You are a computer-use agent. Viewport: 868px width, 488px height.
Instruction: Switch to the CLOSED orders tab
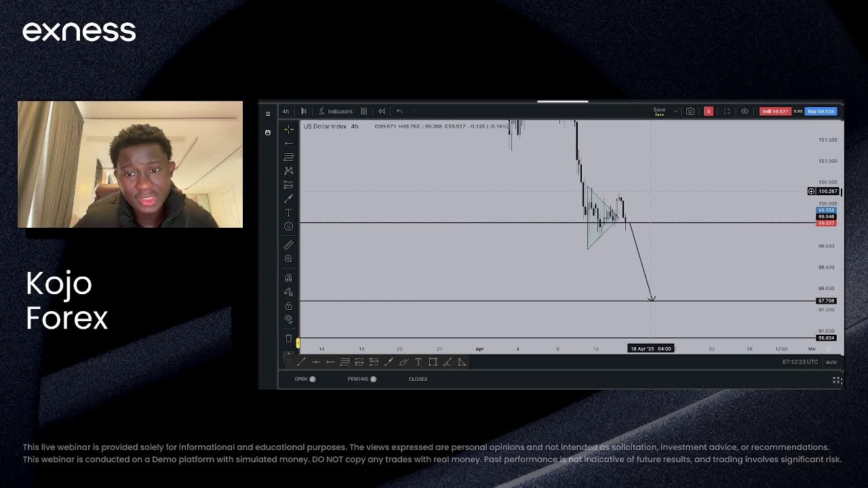click(x=418, y=379)
